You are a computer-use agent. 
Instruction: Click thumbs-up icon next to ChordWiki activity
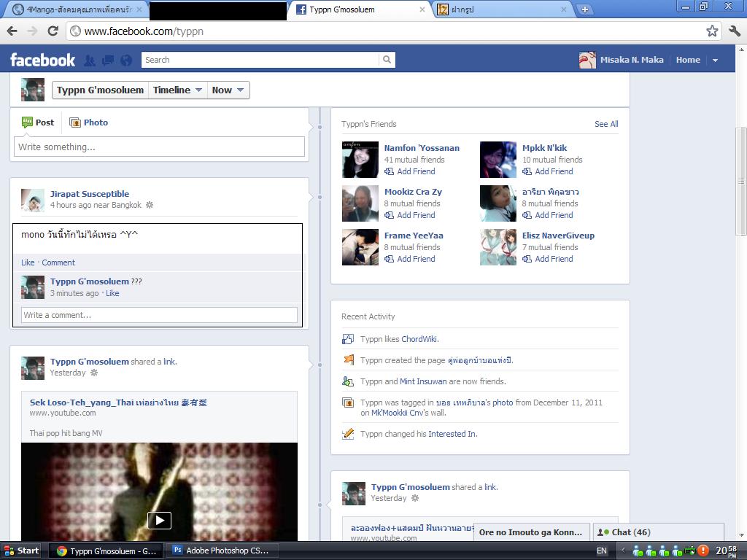[348, 339]
